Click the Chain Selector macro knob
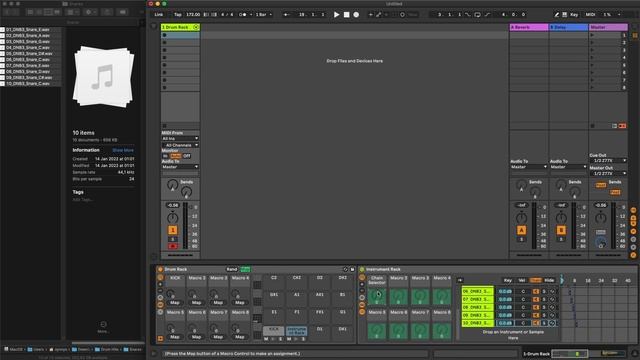The image size is (640, 360). [x=377, y=296]
